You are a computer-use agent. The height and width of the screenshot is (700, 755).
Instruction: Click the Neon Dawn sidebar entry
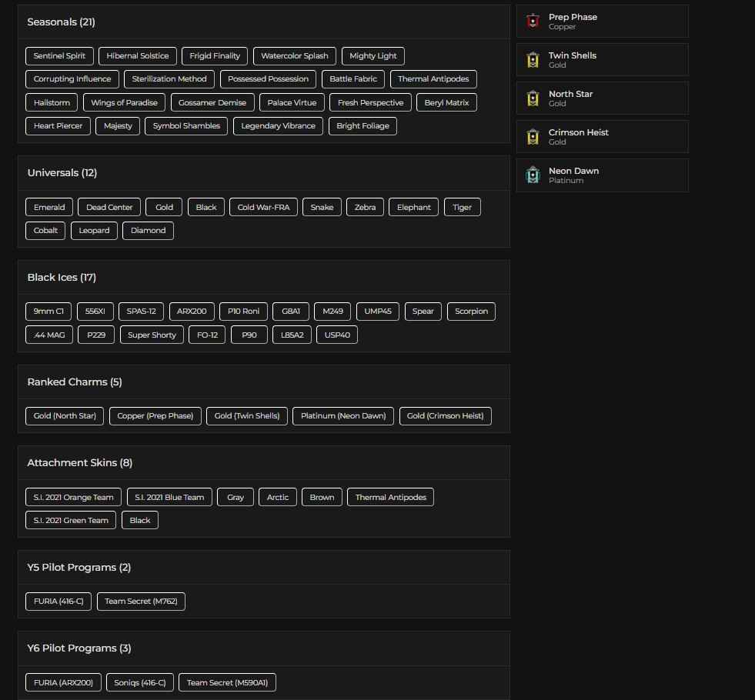(602, 175)
